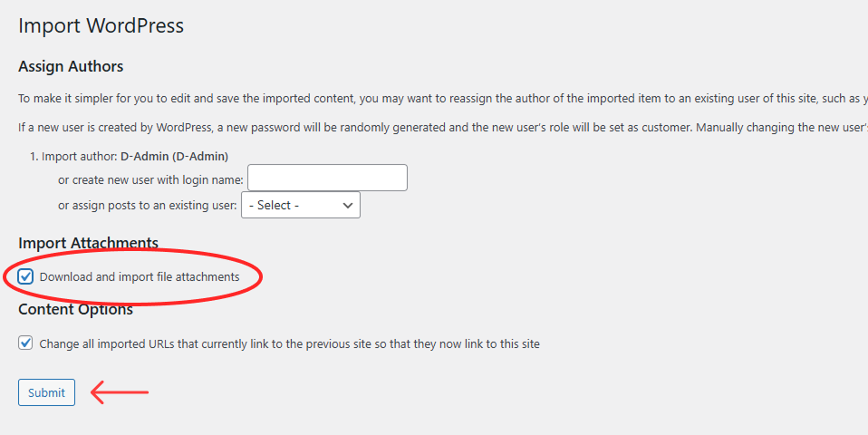Image resolution: width=868 pixels, height=435 pixels.
Task: Click the Import Attachments section heading
Action: click(88, 243)
